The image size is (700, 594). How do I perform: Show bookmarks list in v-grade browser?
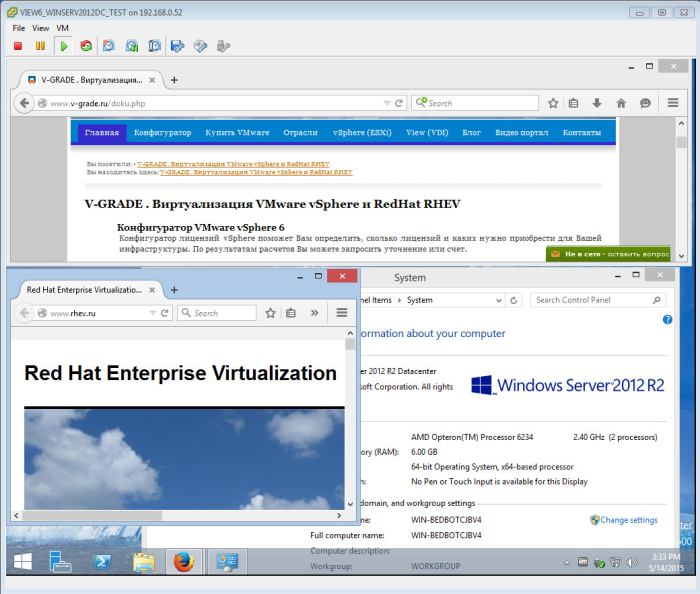click(x=574, y=103)
